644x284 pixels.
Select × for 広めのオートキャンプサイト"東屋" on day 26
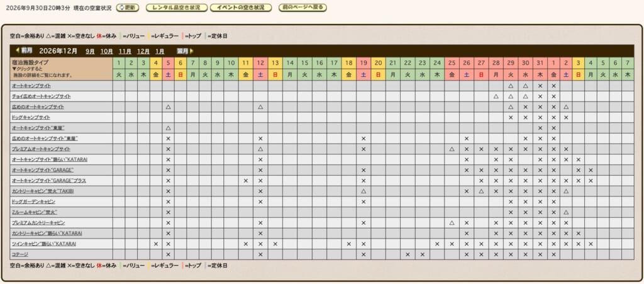pos(467,139)
